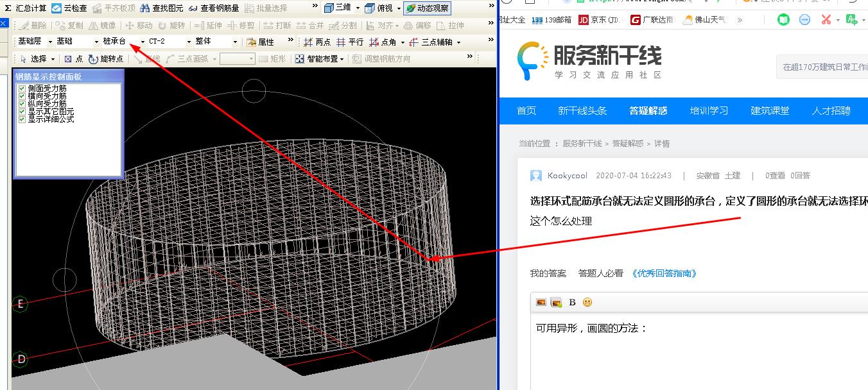Open 查找图元 find element tool
The width and height of the screenshot is (868, 390).
click(161, 8)
